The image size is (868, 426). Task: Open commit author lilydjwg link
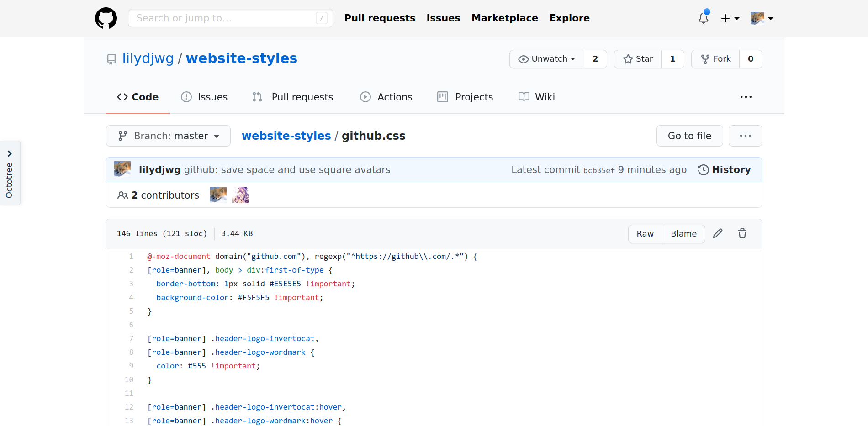[x=160, y=169]
